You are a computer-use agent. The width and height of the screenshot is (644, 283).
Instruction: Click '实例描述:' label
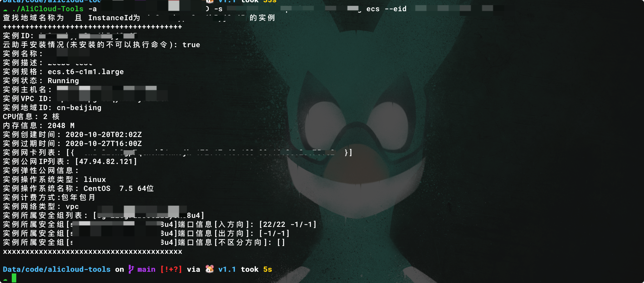tap(23, 63)
